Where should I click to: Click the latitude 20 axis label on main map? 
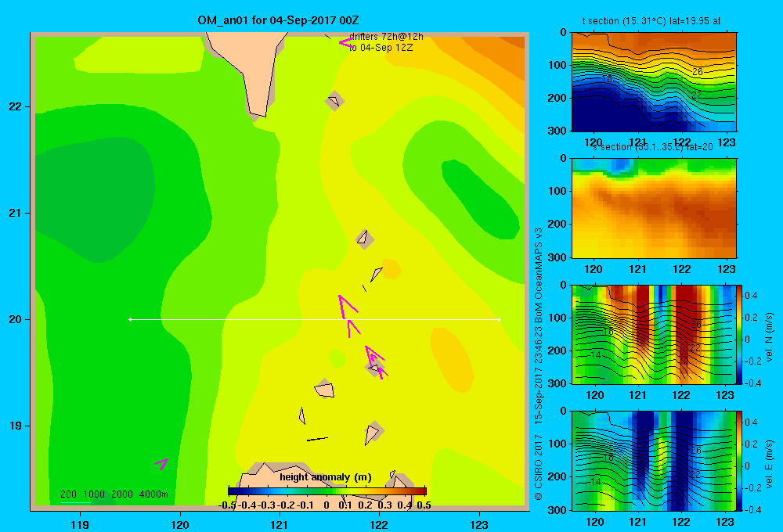[16, 319]
